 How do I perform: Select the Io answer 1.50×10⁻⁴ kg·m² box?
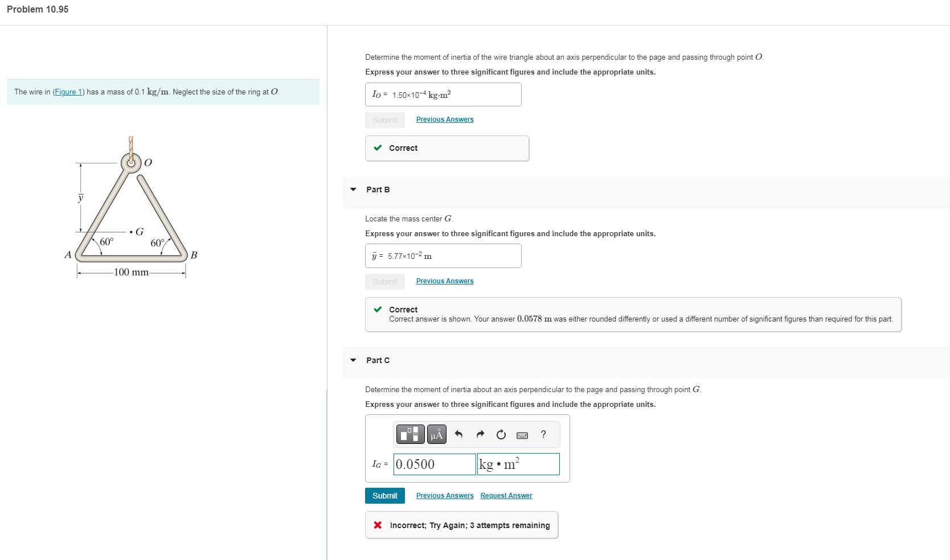[x=443, y=94]
